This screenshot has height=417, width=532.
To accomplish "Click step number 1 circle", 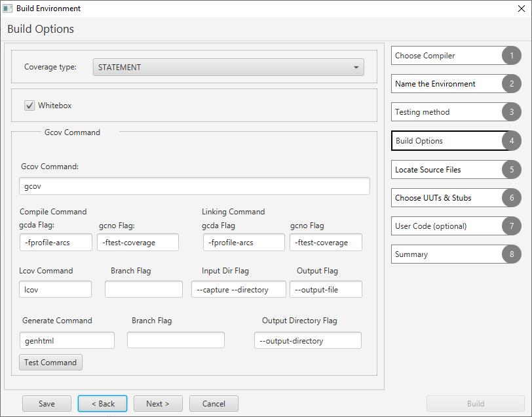I will click(512, 56).
